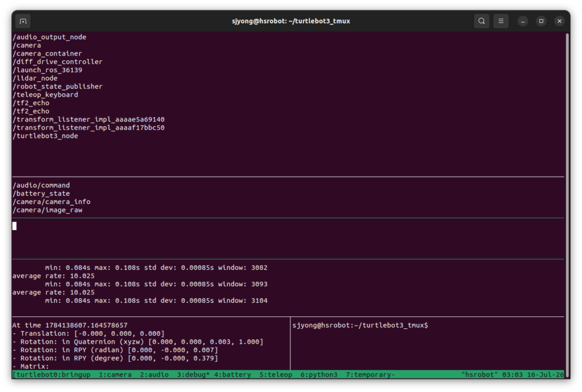Viewport: 582px width, 392px height.
Task: Click the /battery_state topic
Action: tap(41, 194)
